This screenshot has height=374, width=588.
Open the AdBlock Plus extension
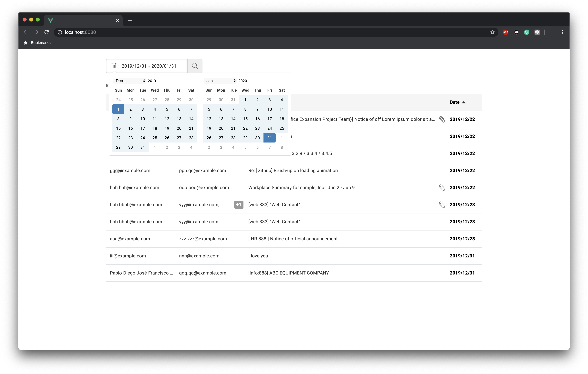pyautogui.click(x=505, y=32)
